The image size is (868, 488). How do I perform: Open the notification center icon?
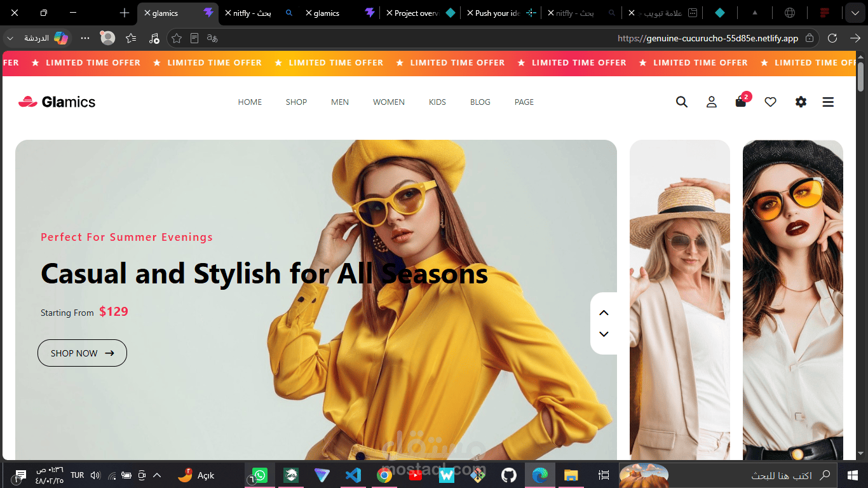(21, 475)
